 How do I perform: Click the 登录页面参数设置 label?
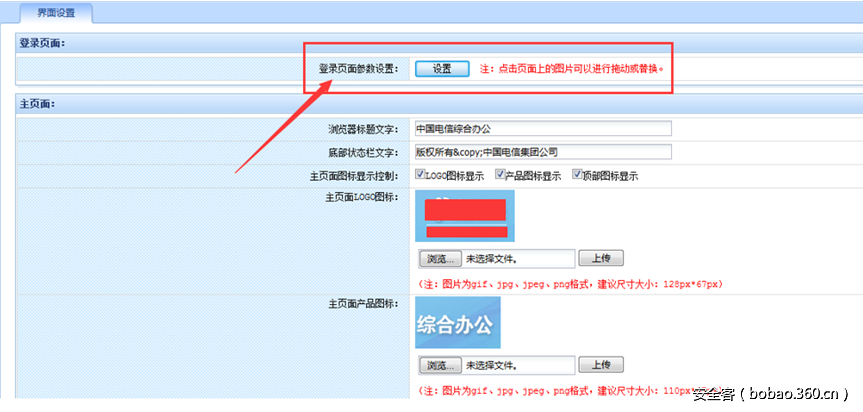click(x=359, y=69)
